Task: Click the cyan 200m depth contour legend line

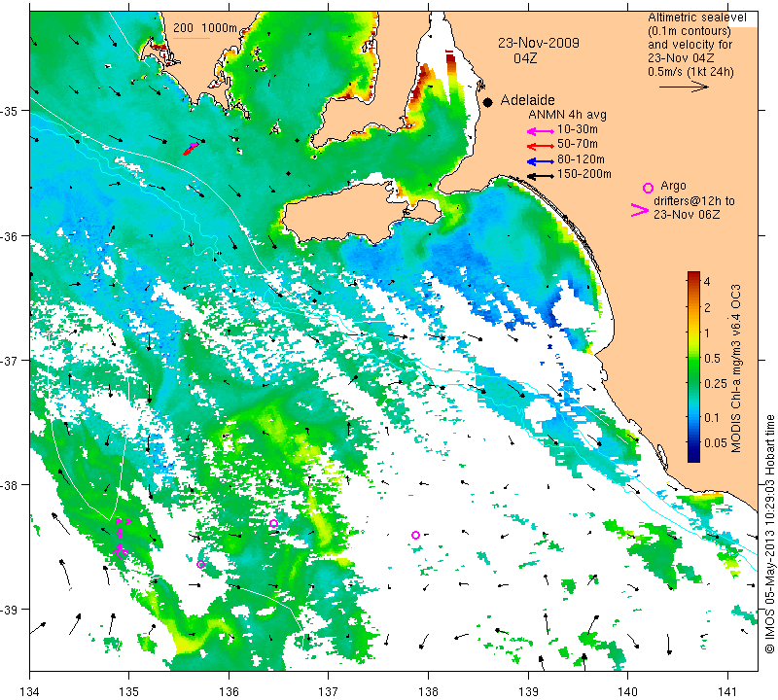Action: (192, 38)
